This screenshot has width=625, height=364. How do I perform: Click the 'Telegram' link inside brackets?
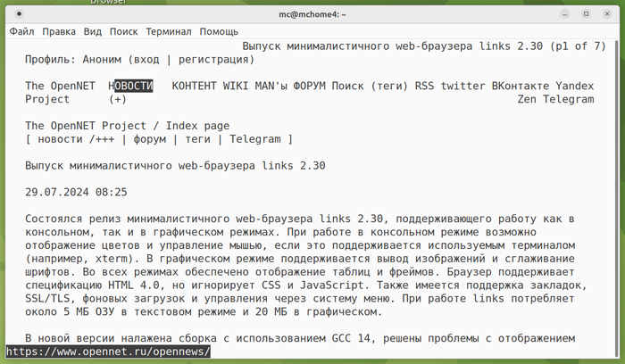coord(254,139)
